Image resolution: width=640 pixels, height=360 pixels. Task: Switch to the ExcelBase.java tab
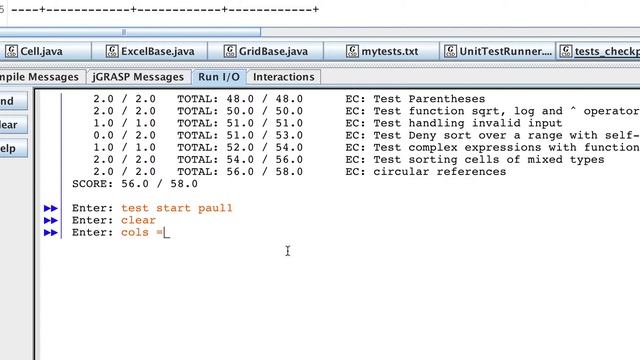point(150,51)
